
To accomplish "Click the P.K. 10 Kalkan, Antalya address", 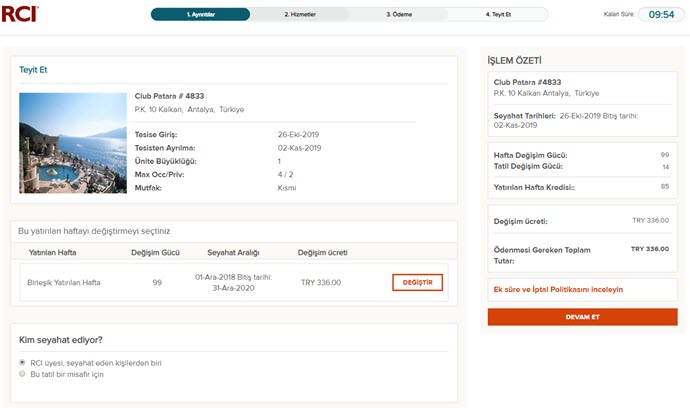I will (x=189, y=109).
